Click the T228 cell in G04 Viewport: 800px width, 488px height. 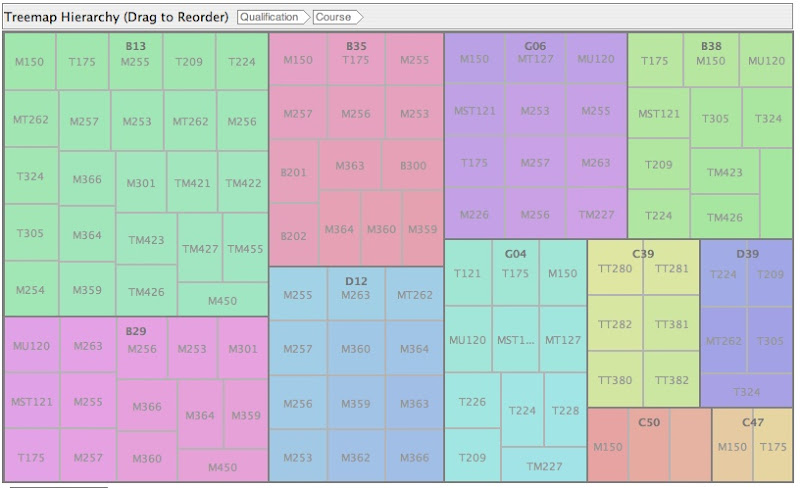point(565,410)
